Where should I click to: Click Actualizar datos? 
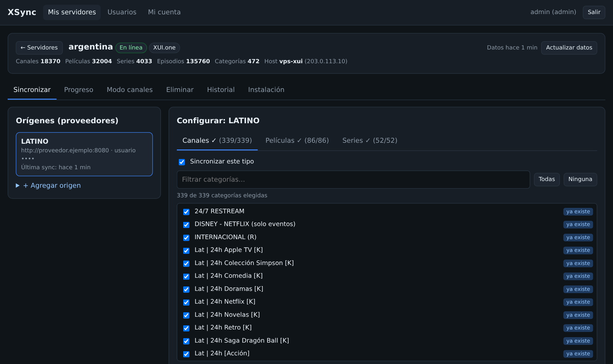click(x=569, y=48)
